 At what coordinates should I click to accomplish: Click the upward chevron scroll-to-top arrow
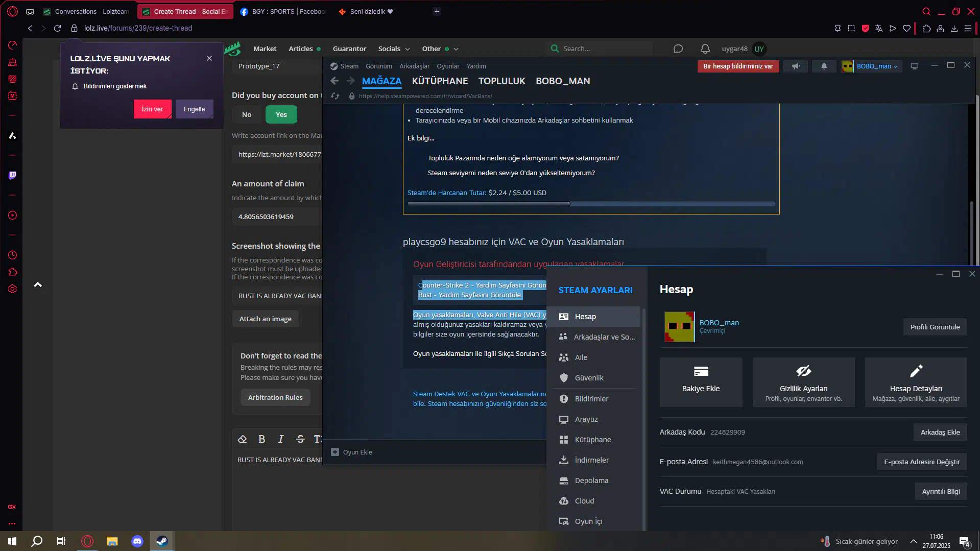point(38,285)
